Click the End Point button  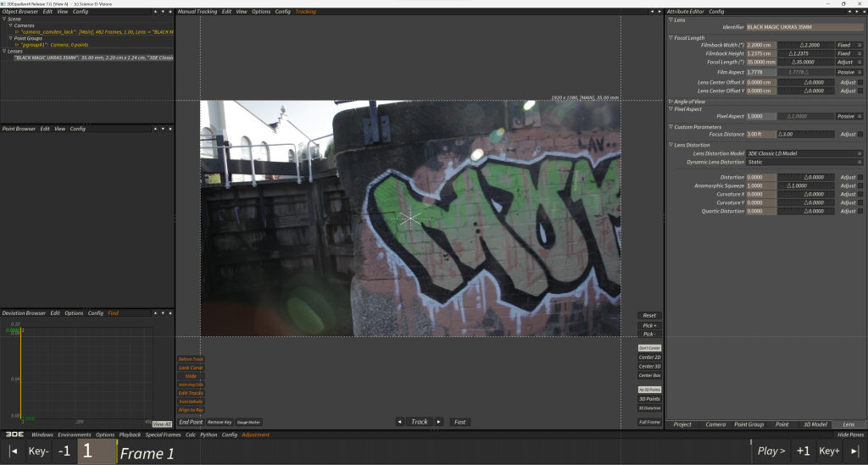[x=191, y=422]
